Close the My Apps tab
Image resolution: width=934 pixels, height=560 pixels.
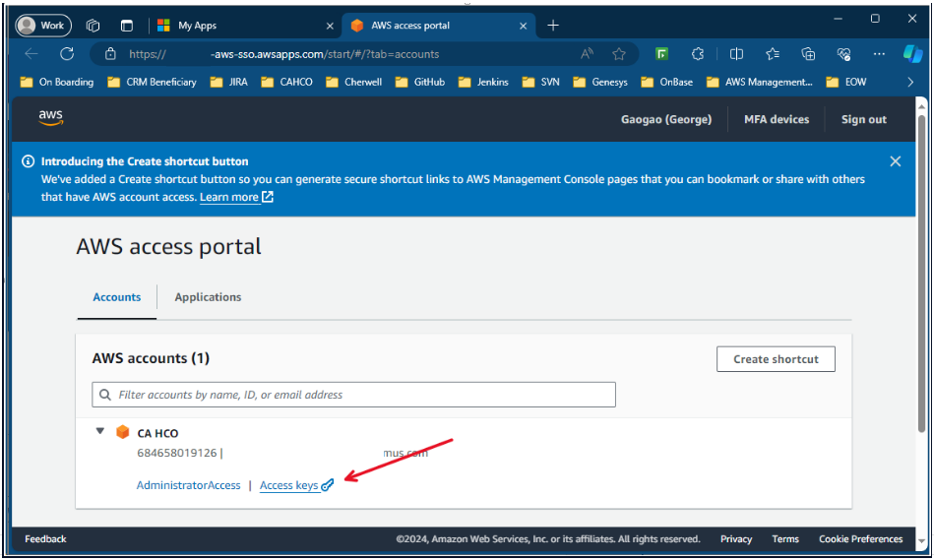pos(330,26)
